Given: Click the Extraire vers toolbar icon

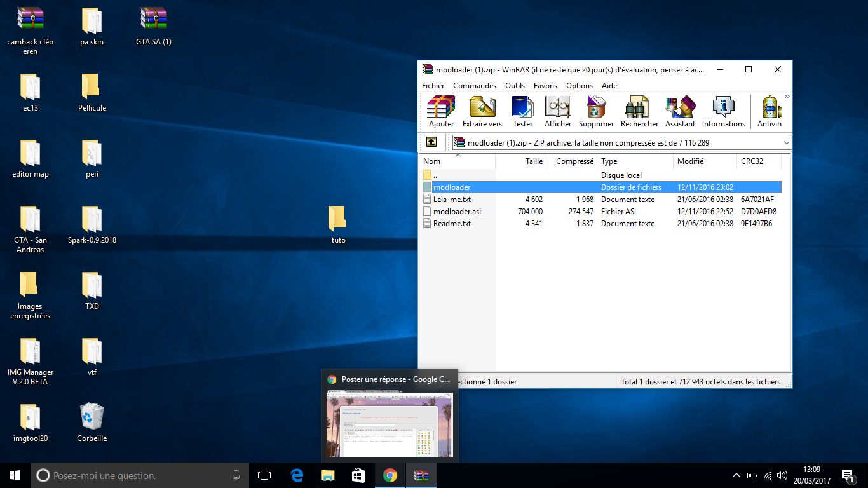Looking at the screenshot, I should click(482, 111).
